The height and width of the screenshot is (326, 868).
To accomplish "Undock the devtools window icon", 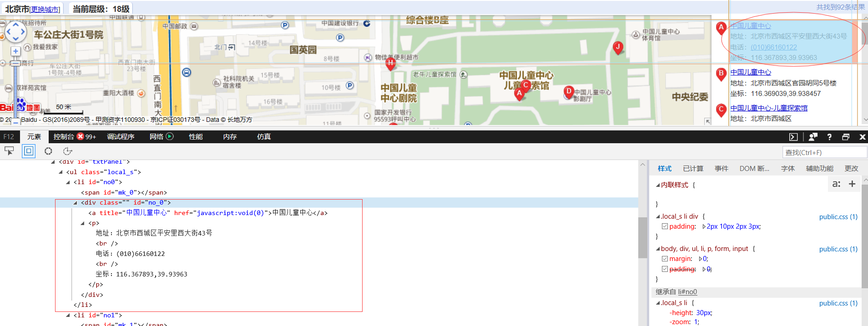I will (846, 137).
